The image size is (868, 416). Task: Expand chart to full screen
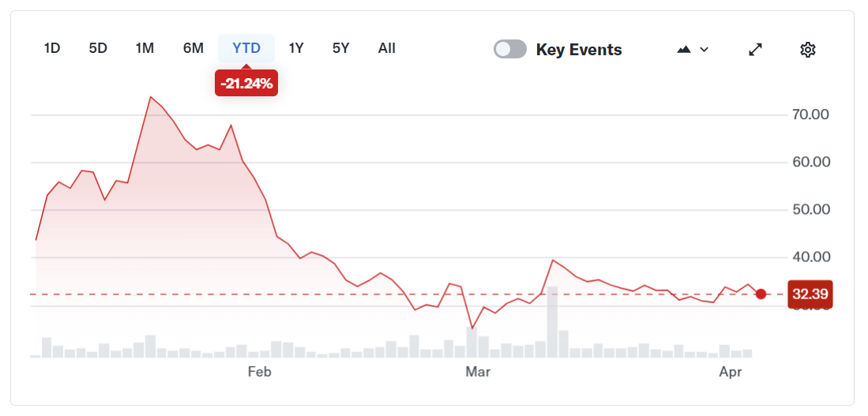pos(755,50)
